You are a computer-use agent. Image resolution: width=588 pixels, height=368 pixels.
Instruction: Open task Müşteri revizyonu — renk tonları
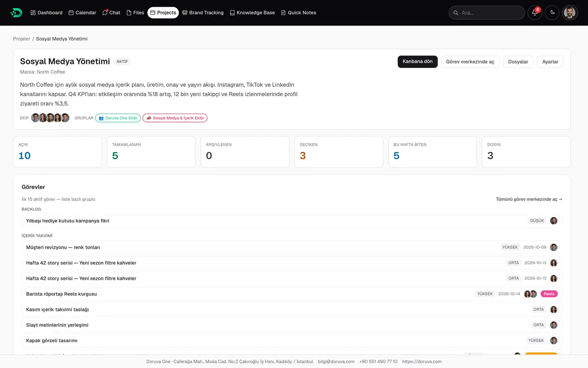[292, 247]
